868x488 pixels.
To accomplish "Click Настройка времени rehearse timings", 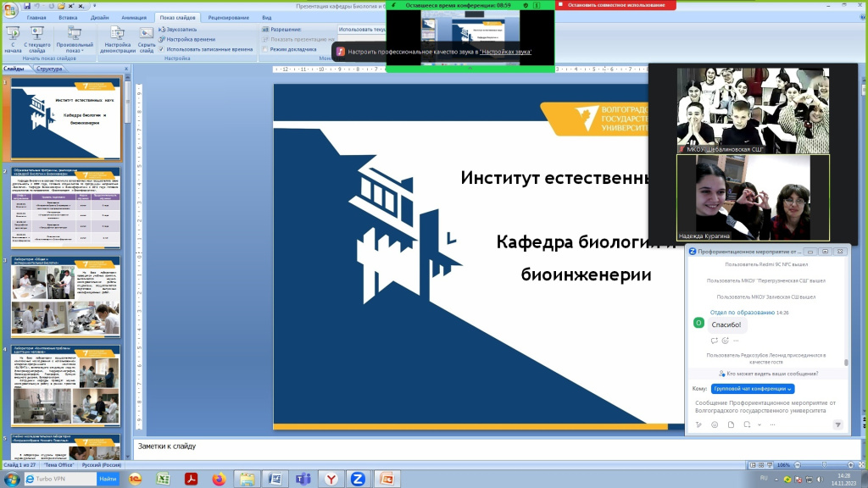I will [x=187, y=39].
